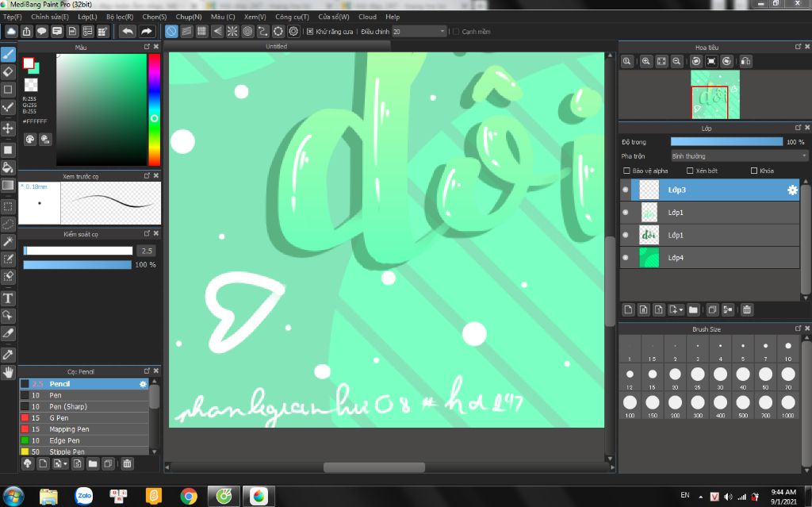This screenshot has height=507, width=812.
Task: Open snap settings gear in top toolbar
Action: (x=293, y=32)
